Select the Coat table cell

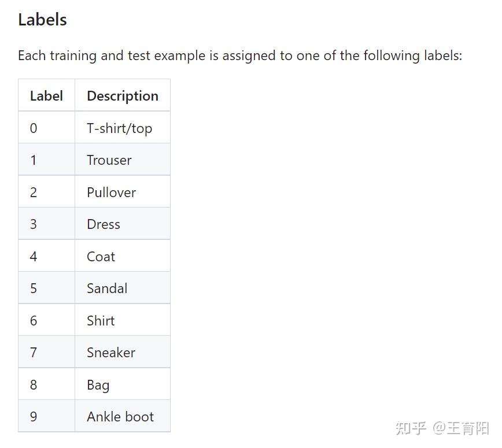[101, 256]
